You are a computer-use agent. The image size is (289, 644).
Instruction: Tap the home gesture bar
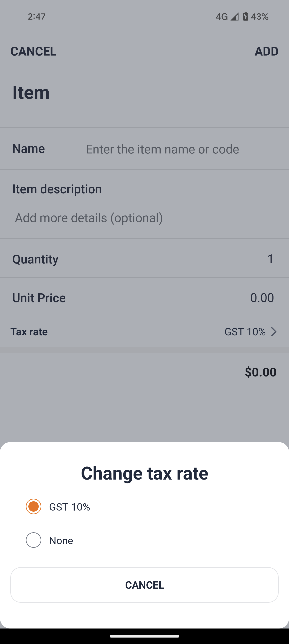point(144,636)
